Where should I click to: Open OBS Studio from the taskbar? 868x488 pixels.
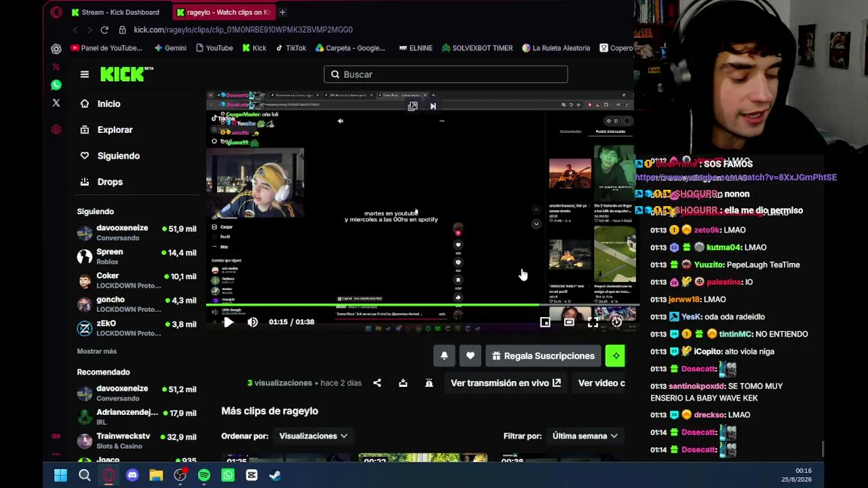(180, 475)
